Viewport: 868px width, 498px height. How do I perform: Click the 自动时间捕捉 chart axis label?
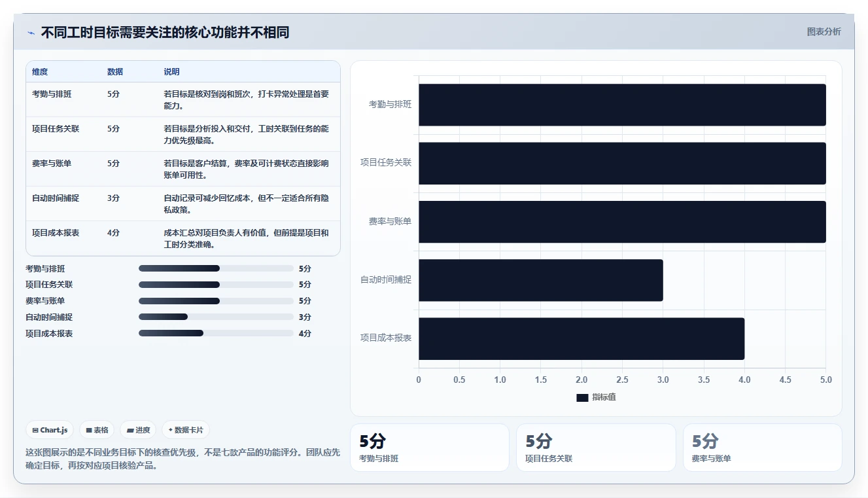386,280
